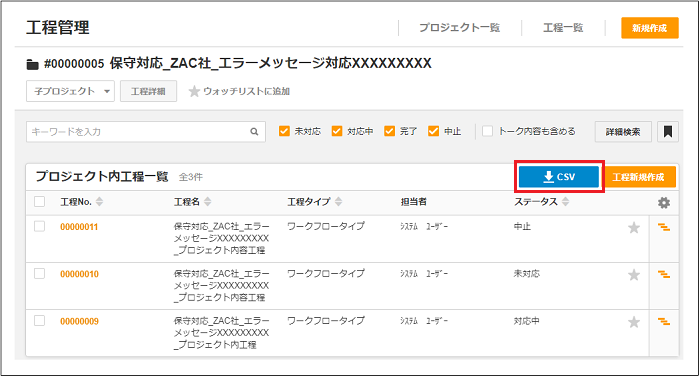Click the プロジェクト内工程一覧 heading
700x377 pixels.
click(x=102, y=176)
